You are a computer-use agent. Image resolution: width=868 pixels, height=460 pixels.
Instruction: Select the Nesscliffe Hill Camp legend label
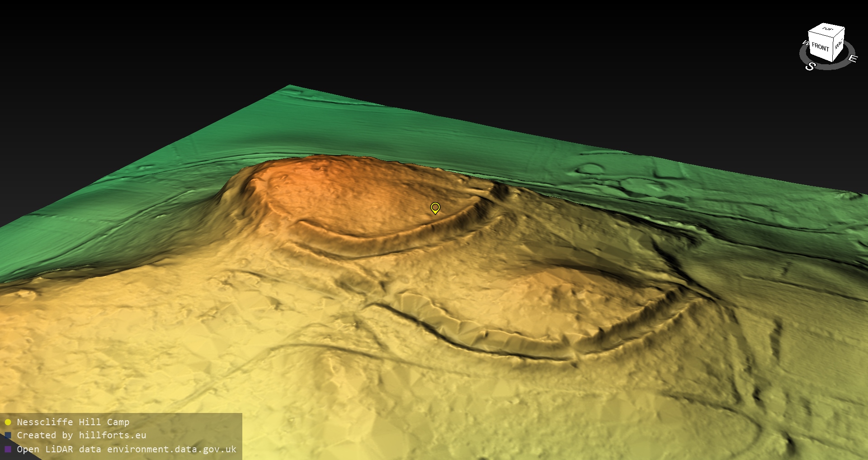click(73, 422)
